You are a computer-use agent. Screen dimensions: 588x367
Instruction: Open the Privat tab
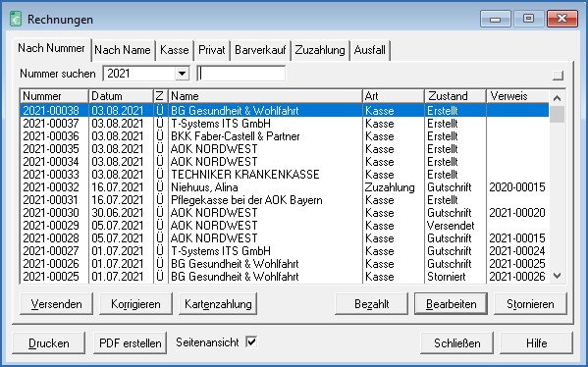[x=211, y=50]
